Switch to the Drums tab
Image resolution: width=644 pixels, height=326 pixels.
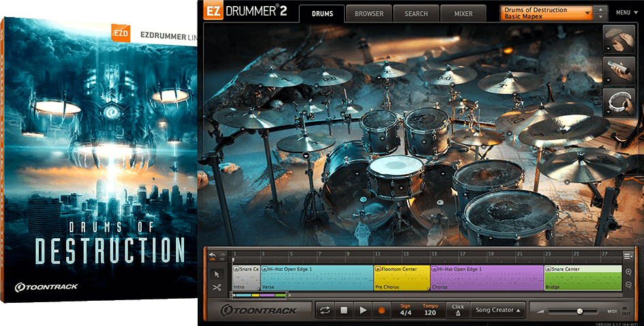(322, 14)
